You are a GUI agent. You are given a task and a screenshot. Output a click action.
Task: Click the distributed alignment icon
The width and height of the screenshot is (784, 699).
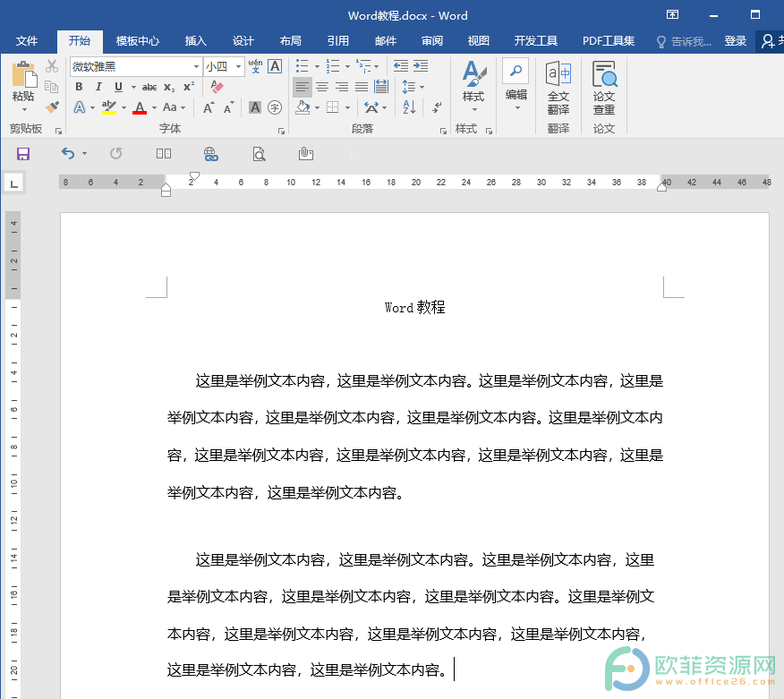tap(381, 87)
